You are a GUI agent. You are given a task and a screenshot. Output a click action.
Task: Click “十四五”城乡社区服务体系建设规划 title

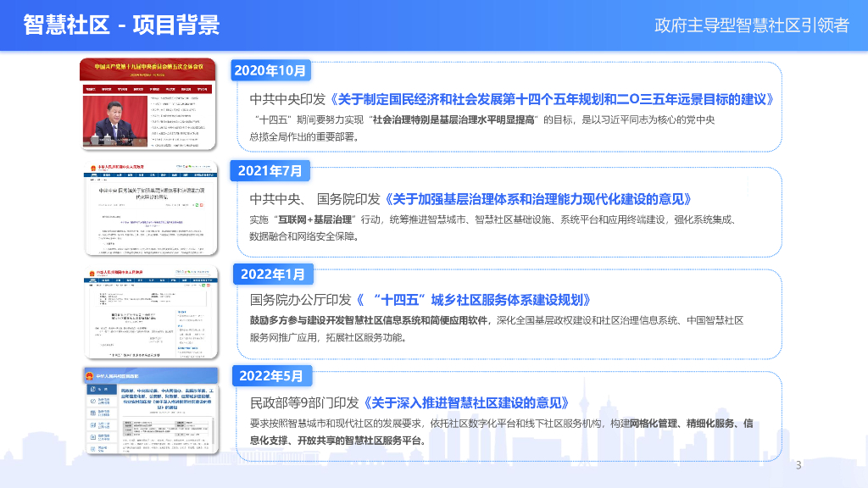pyautogui.click(x=473, y=300)
